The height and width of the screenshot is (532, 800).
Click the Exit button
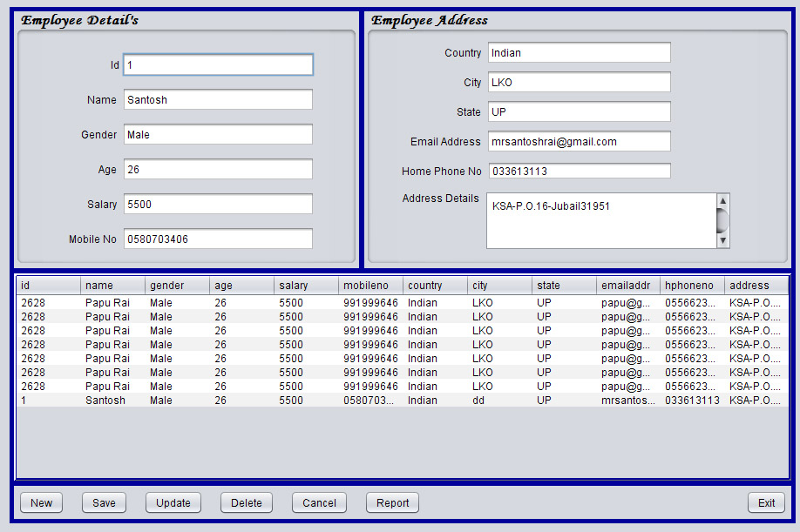(766, 502)
